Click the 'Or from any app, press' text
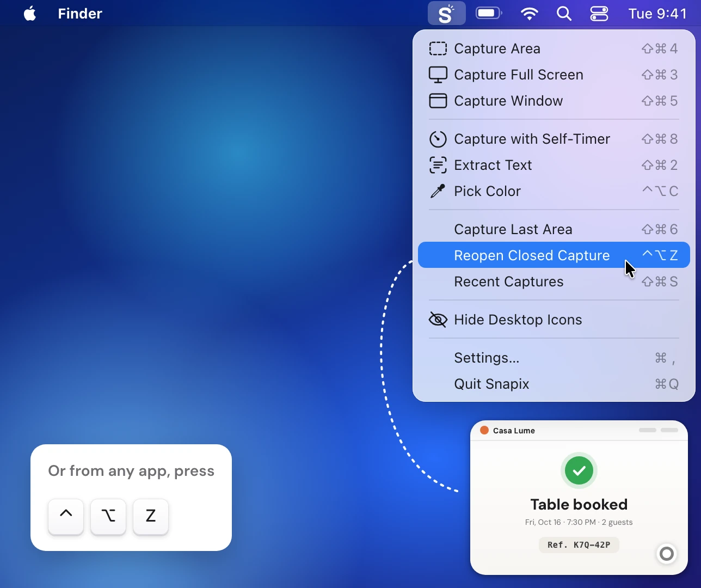Image resolution: width=701 pixels, height=588 pixels. click(x=131, y=471)
